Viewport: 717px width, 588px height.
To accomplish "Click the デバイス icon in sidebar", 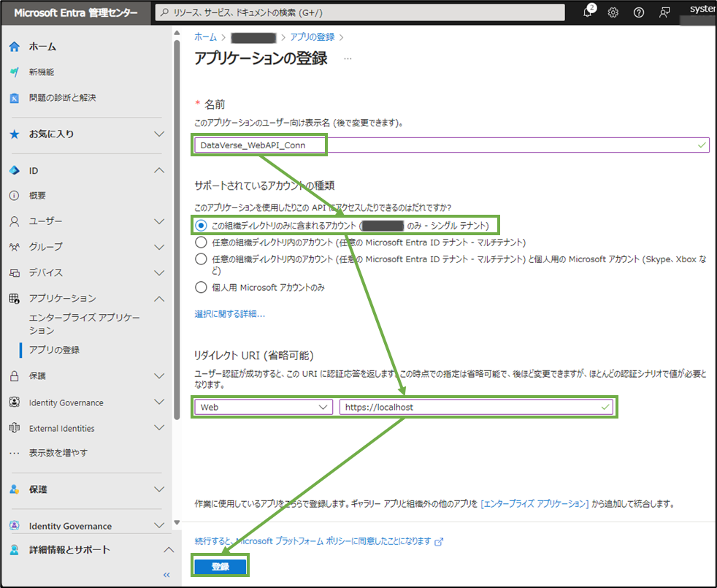I will click(15, 272).
